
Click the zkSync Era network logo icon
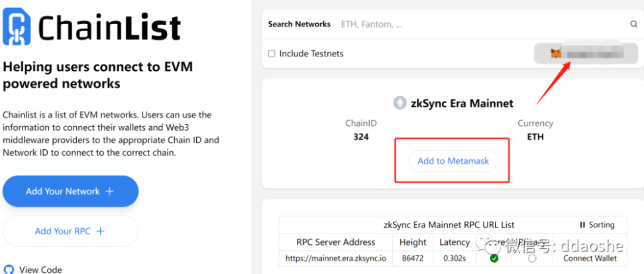[x=400, y=103]
